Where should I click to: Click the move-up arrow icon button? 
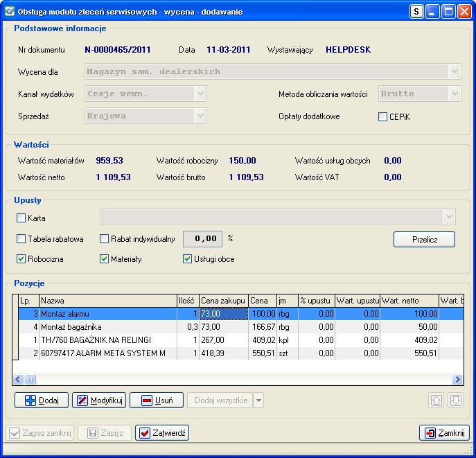[x=437, y=400]
